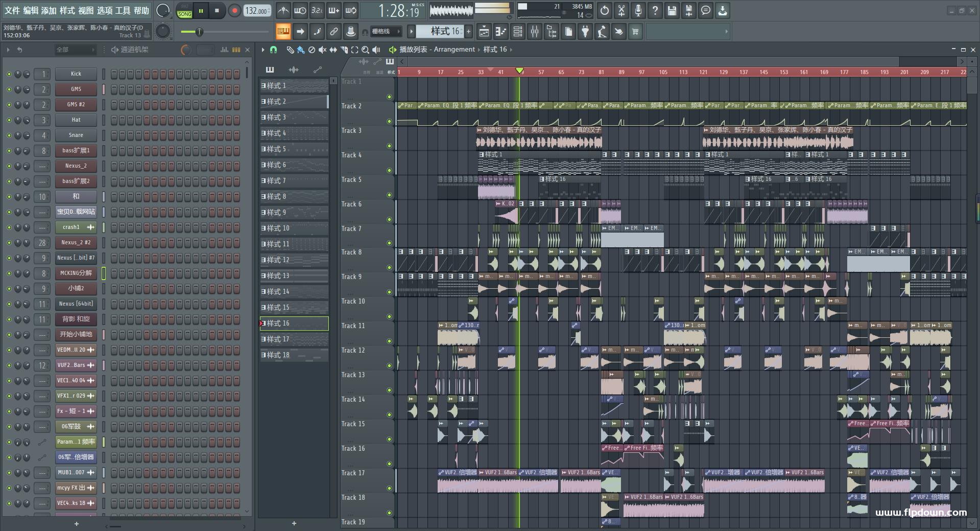Open the 文件 (File) menu
Screen dimensions: 980x531
[12, 10]
